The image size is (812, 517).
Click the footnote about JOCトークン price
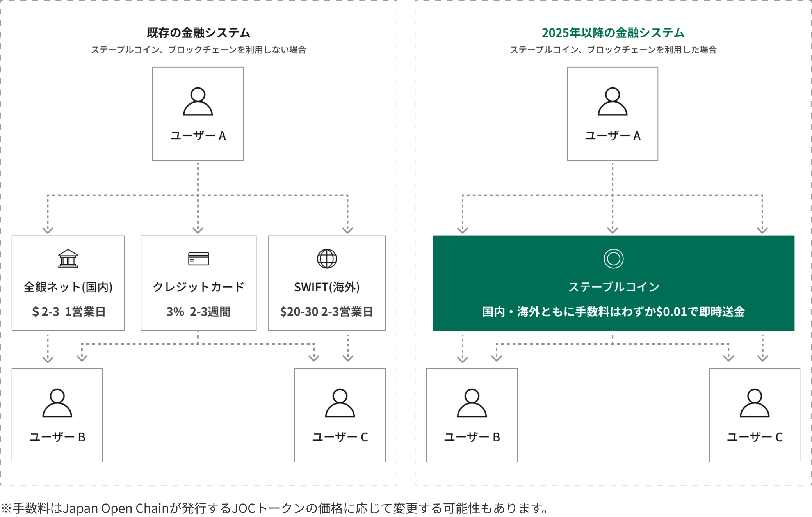coord(276,508)
